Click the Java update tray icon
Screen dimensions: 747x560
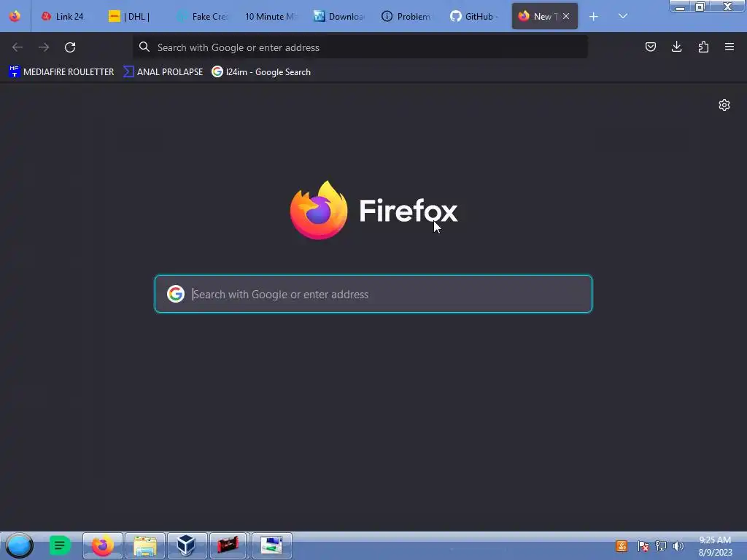tap(622, 546)
